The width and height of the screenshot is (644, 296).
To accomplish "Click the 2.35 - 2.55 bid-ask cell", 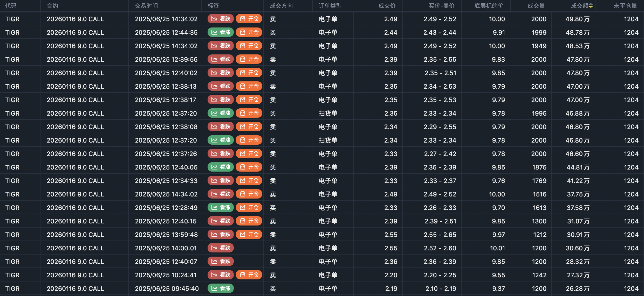I will tap(440, 59).
